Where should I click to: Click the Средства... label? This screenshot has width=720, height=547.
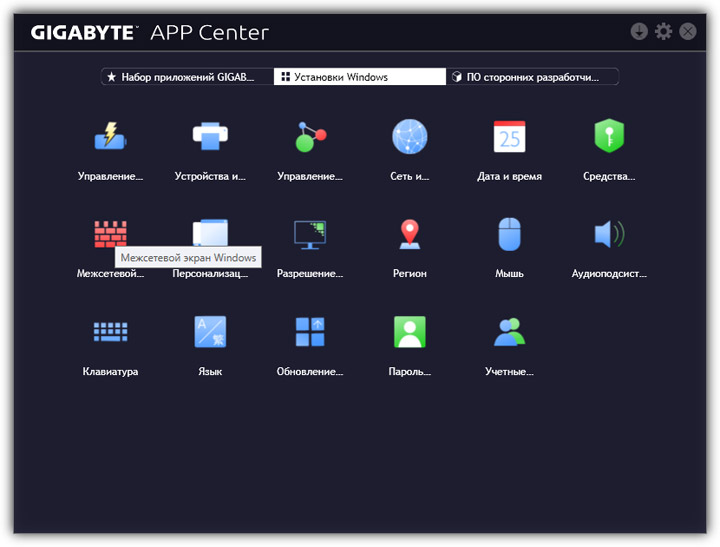609,176
